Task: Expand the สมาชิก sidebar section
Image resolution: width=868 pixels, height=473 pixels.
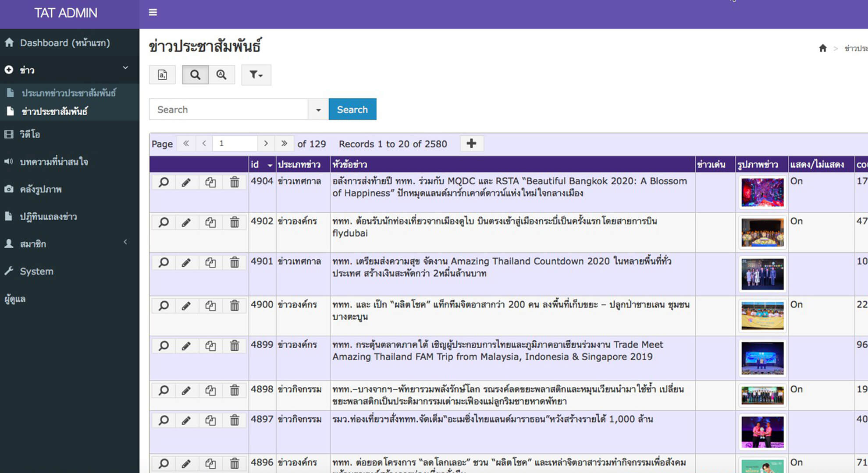Action: [69, 244]
